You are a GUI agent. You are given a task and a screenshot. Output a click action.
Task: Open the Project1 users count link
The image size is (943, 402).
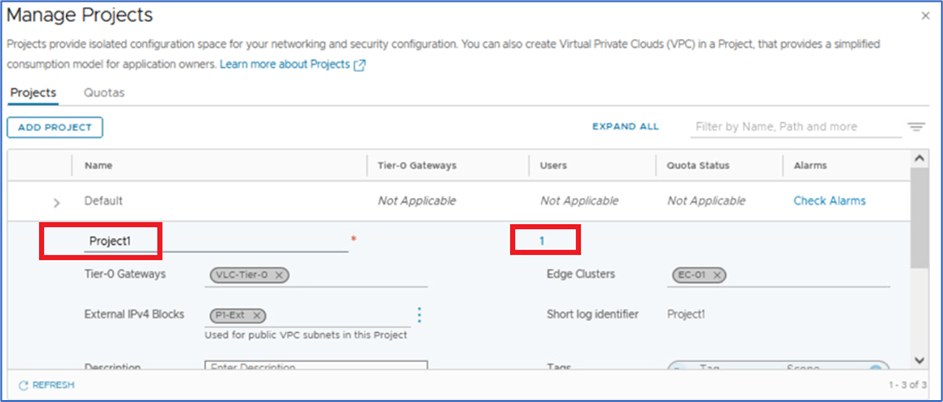542,240
